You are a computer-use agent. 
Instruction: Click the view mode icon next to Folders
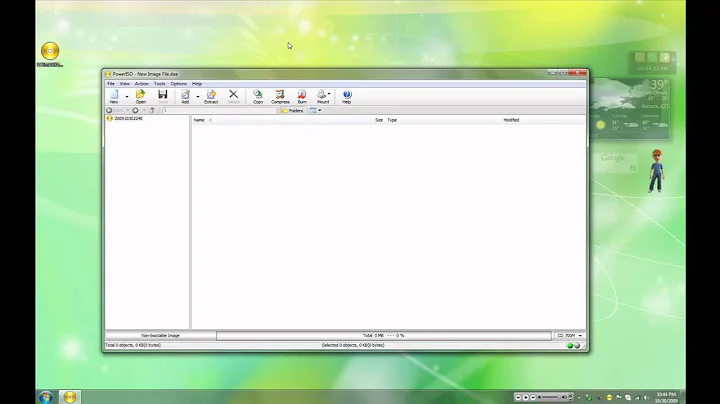click(x=313, y=110)
